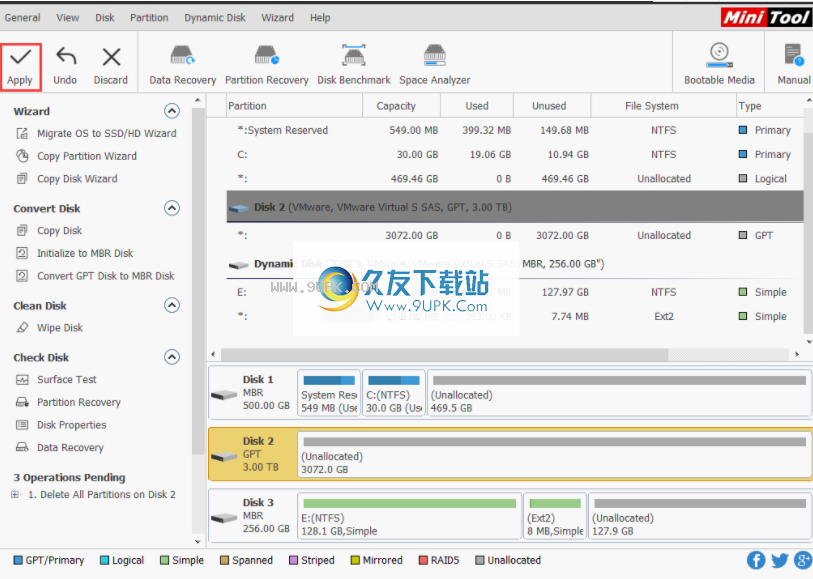Click Partition Recovery icon under Check Disk
This screenshot has height=579, width=813.
point(22,402)
